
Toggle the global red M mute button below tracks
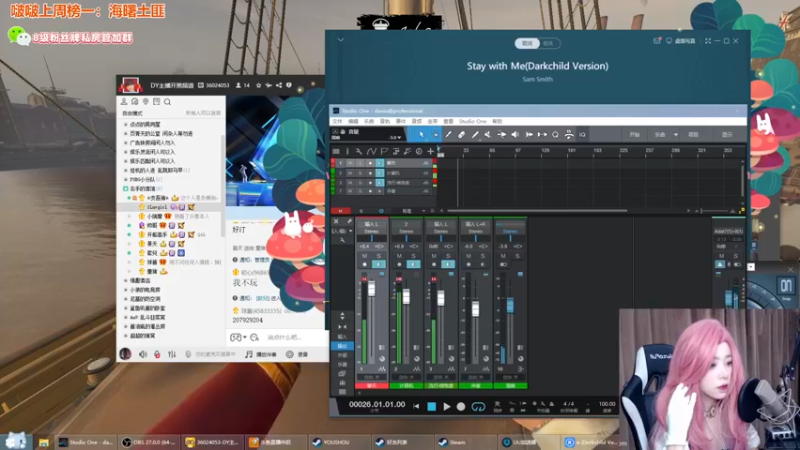340,211
